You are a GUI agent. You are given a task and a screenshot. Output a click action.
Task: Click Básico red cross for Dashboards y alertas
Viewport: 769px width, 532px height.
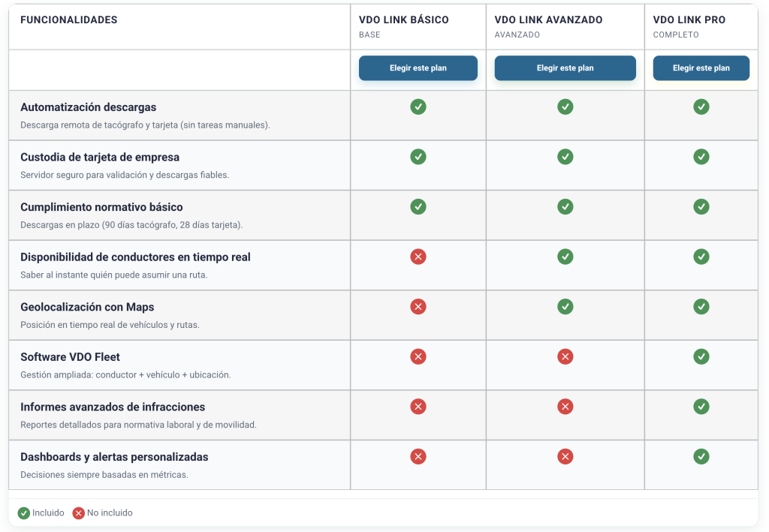[x=418, y=456]
